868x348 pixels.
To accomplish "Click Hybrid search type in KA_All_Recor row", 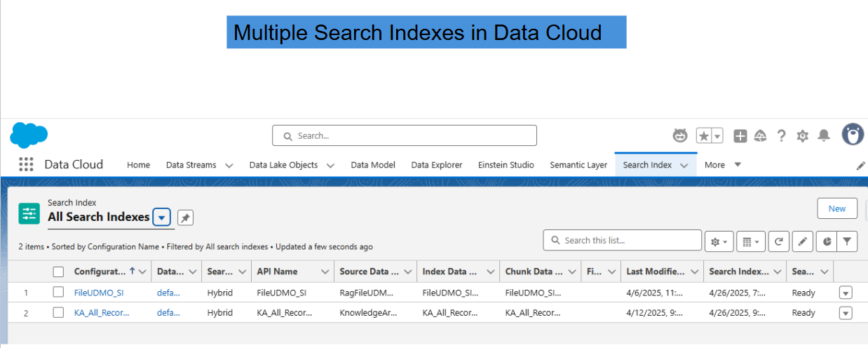I will coord(219,313).
